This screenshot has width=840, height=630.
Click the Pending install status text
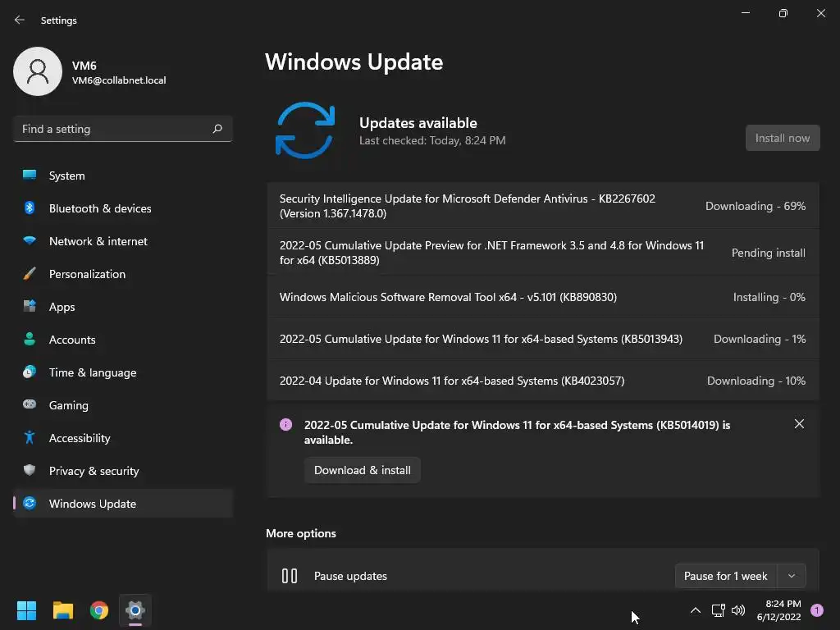click(x=768, y=253)
